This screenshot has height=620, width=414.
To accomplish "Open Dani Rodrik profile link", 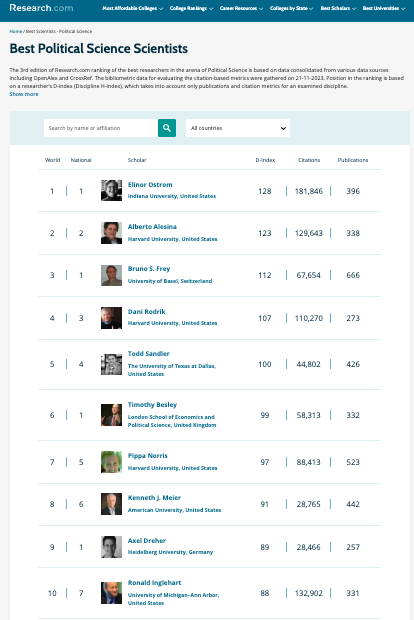I will point(147,312).
